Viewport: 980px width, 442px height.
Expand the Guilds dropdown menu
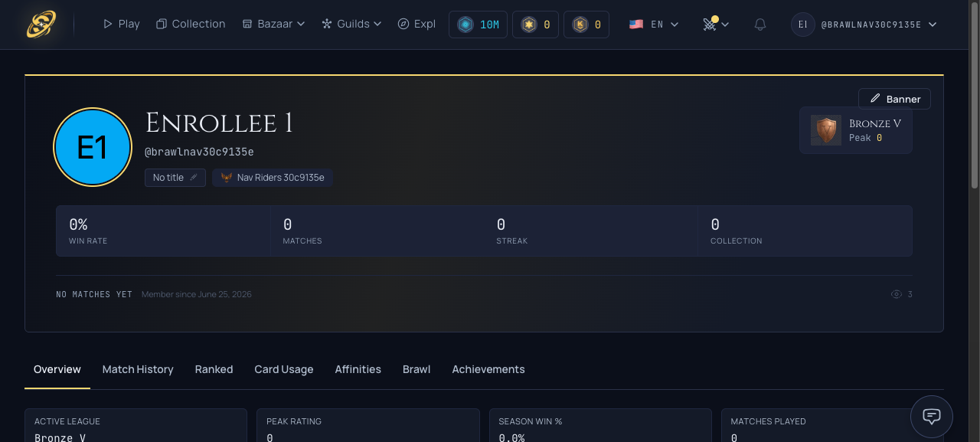[x=351, y=24]
